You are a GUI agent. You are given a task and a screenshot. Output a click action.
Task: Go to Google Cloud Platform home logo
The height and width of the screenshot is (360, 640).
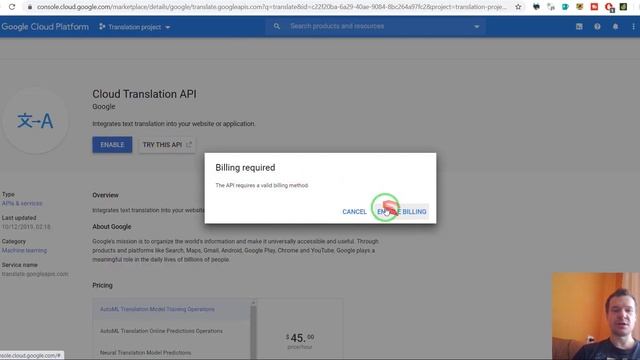click(45, 27)
